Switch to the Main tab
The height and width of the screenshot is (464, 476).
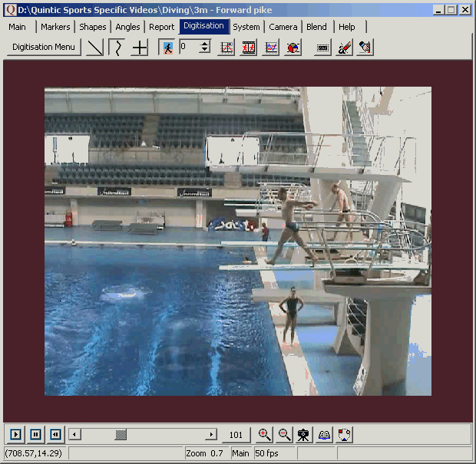click(x=18, y=27)
